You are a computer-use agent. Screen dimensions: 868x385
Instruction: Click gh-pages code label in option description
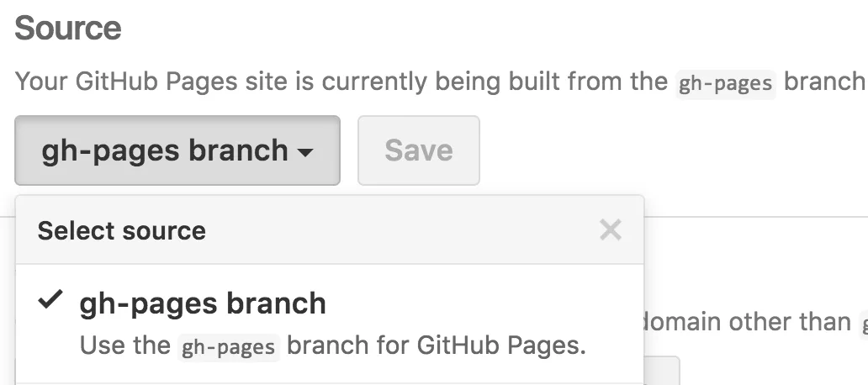[229, 347]
